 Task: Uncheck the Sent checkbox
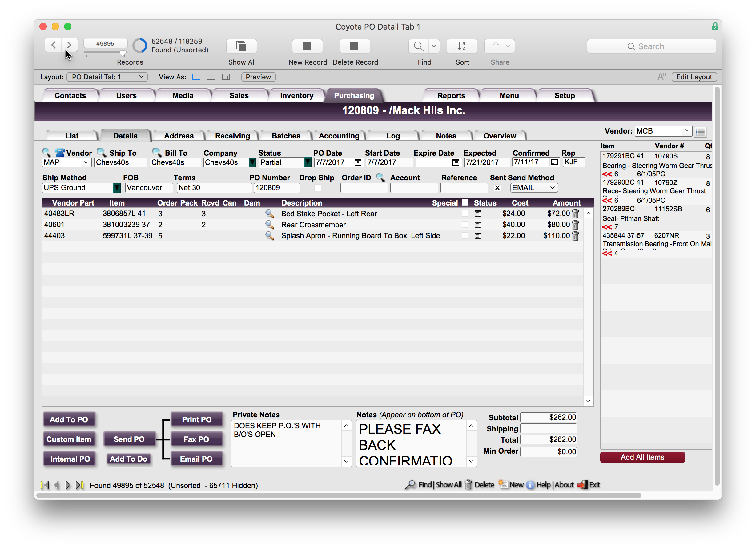[497, 188]
